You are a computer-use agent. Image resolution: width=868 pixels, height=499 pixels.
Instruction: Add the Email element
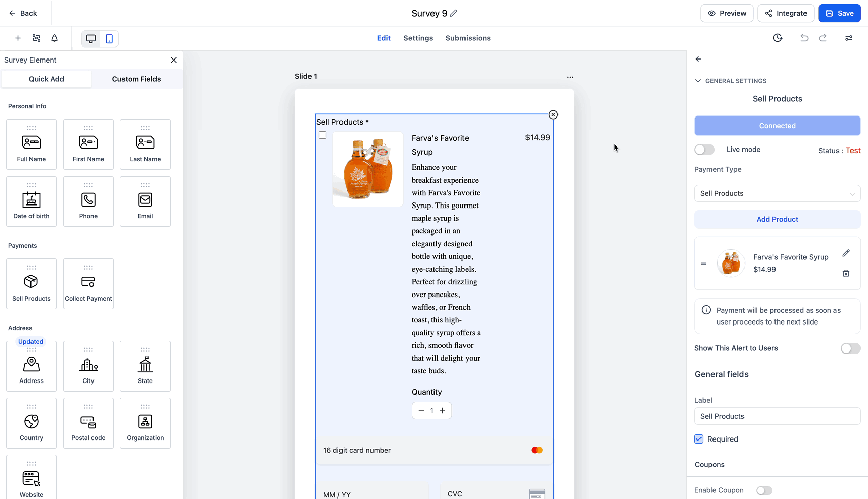click(145, 201)
